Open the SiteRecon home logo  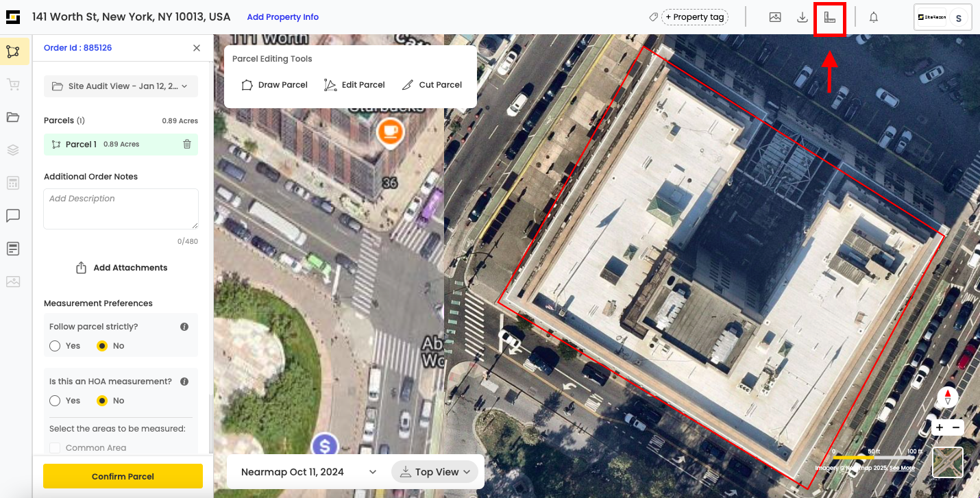click(x=13, y=17)
